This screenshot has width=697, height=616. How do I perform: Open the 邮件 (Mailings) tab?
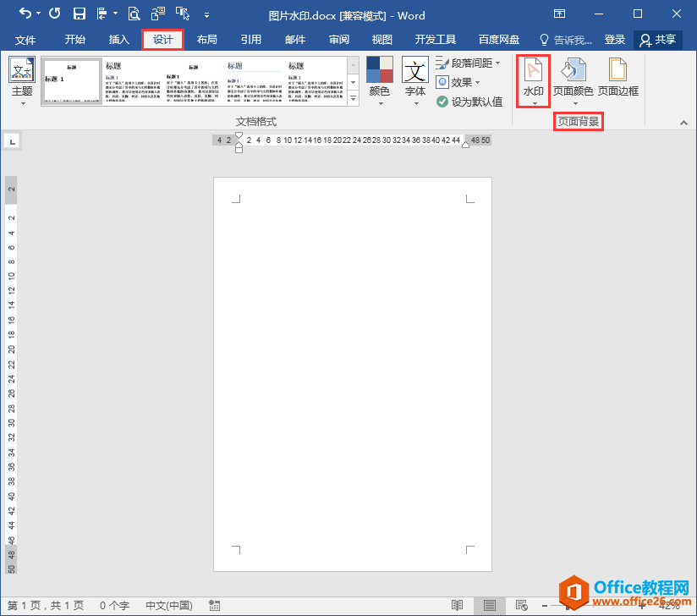click(294, 40)
